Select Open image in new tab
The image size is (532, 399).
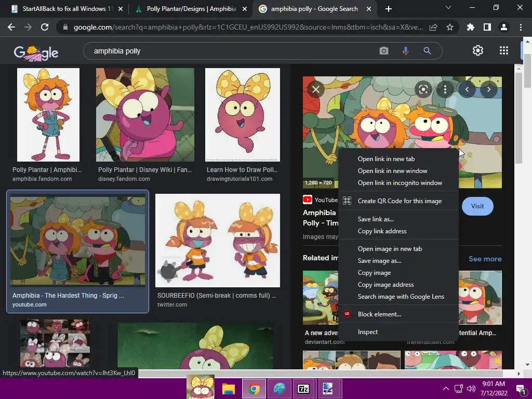398,249
